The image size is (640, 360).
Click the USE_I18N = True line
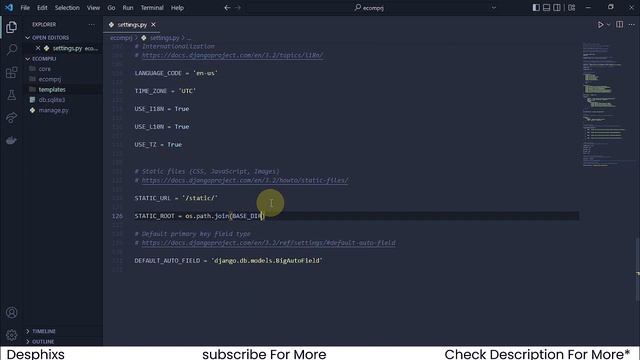[x=162, y=109]
